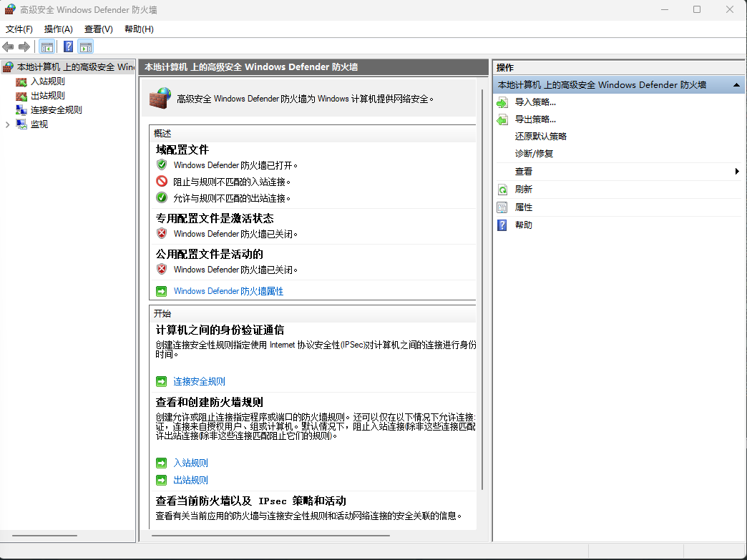Click 刷新 in the actions pane
Image resolution: width=747 pixels, height=560 pixels.
(524, 189)
